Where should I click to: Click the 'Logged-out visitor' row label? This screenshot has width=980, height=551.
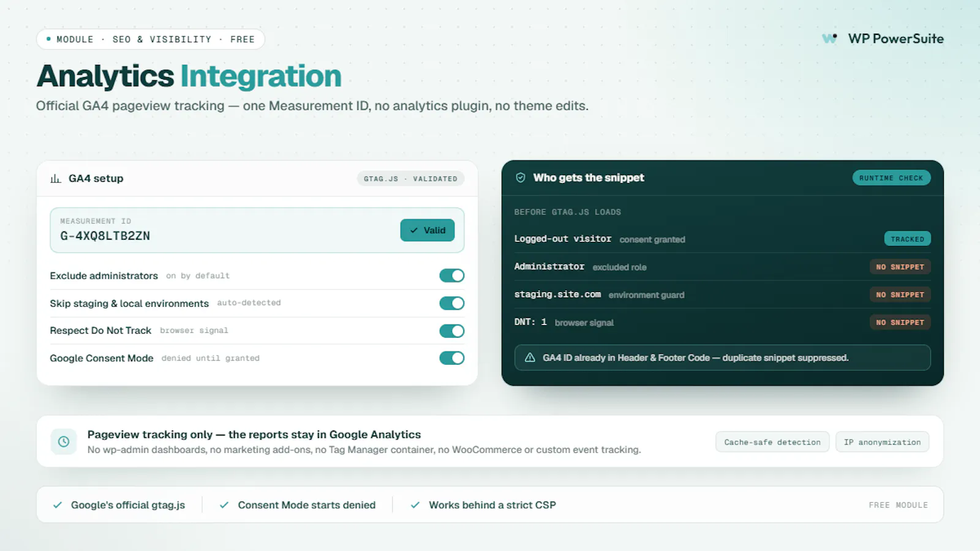(x=563, y=239)
